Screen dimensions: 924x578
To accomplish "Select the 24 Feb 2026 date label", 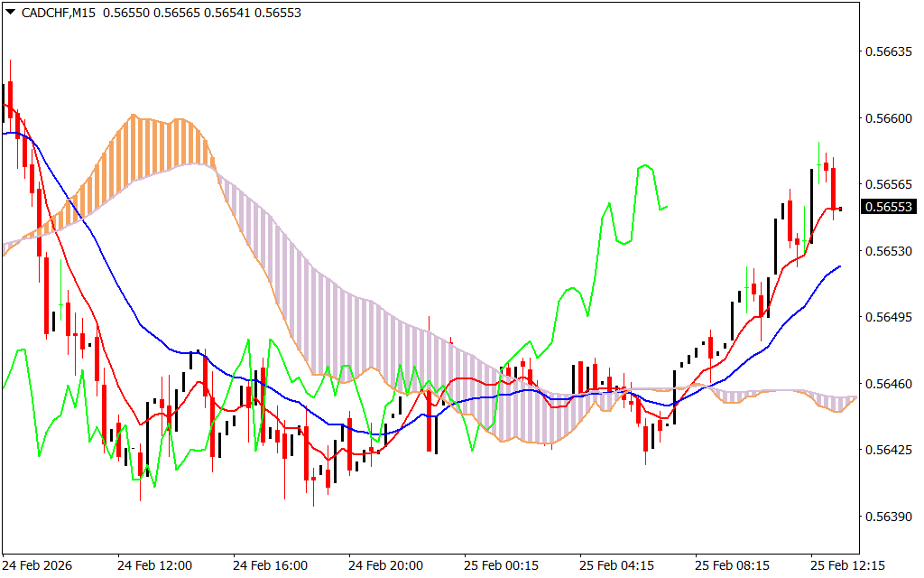I will coord(37,565).
